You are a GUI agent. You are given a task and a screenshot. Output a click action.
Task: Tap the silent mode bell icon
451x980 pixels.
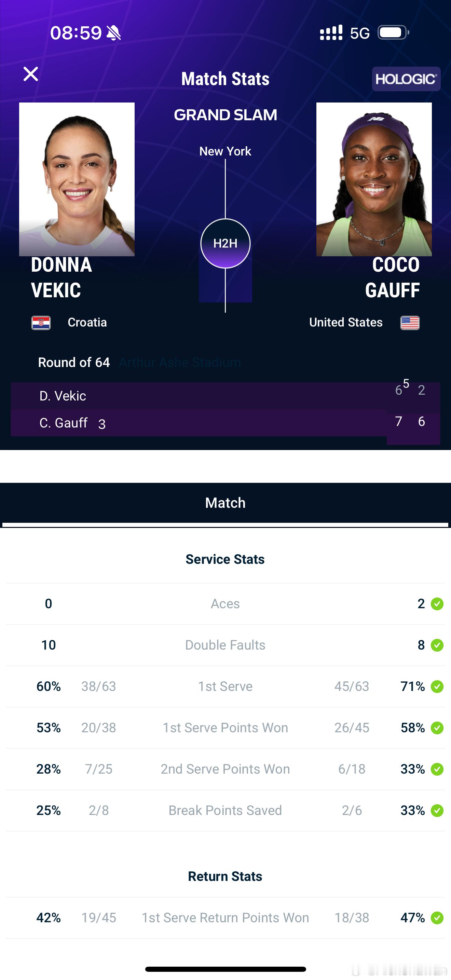point(113,33)
